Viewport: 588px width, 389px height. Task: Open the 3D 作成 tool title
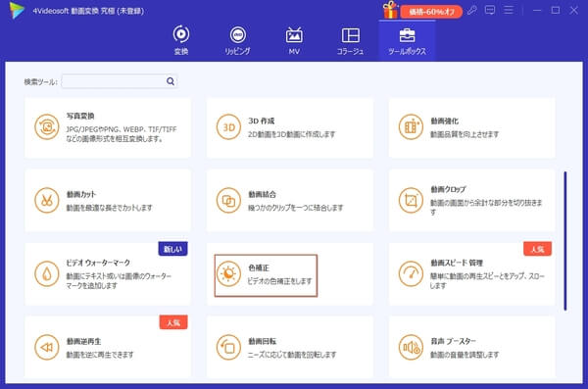(x=261, y=121)
